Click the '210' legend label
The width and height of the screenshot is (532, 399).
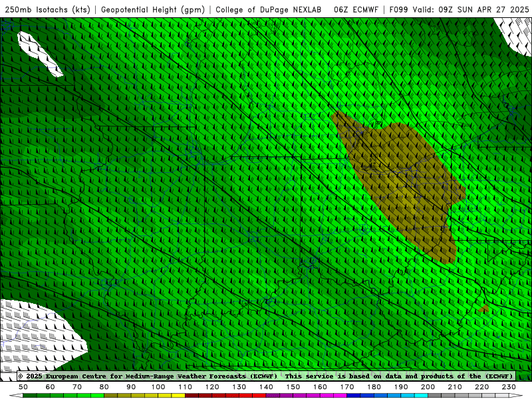pyautogui.click(x=455, y=387)
